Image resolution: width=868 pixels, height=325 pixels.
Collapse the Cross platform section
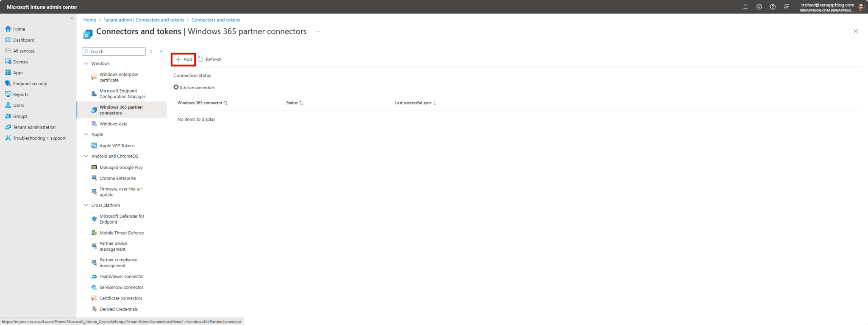(x=86, y=205)
